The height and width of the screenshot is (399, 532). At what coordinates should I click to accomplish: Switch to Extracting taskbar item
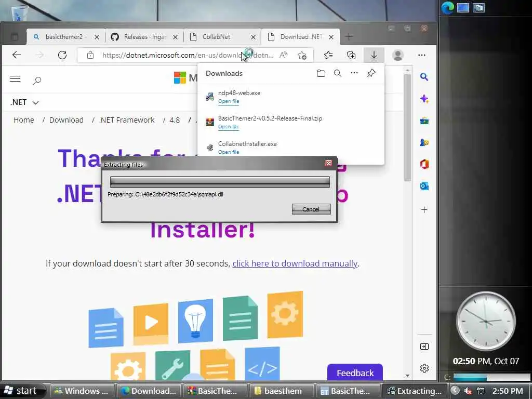coord(415,391)
